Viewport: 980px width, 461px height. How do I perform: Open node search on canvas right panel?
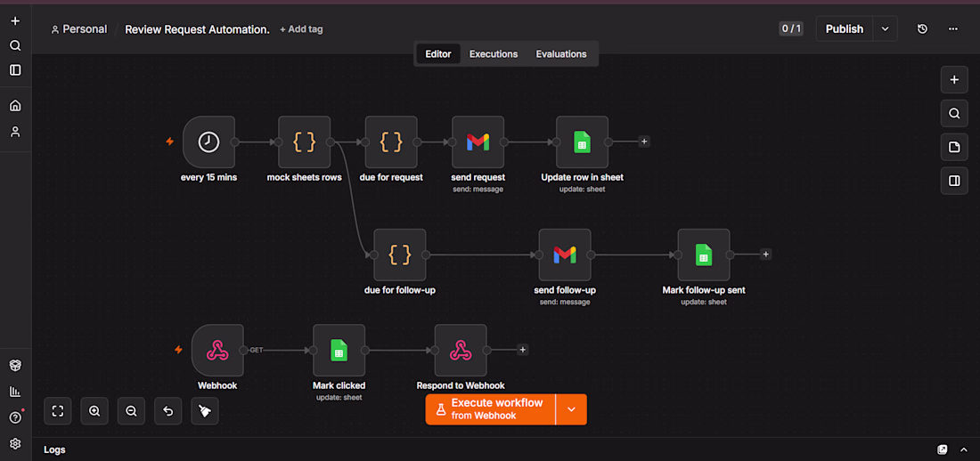(x=954, y=114)
